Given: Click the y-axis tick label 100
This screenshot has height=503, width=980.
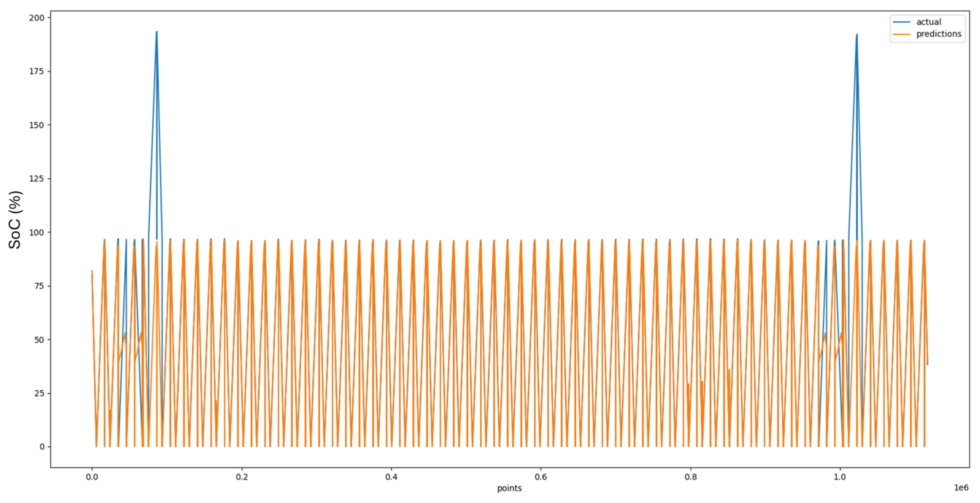Looking at the screenshot, I should pos(37,232).
